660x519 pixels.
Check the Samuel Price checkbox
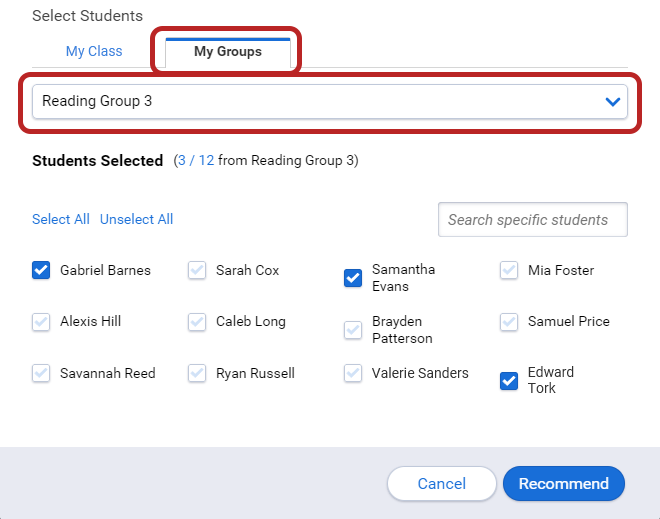[508, 322]
